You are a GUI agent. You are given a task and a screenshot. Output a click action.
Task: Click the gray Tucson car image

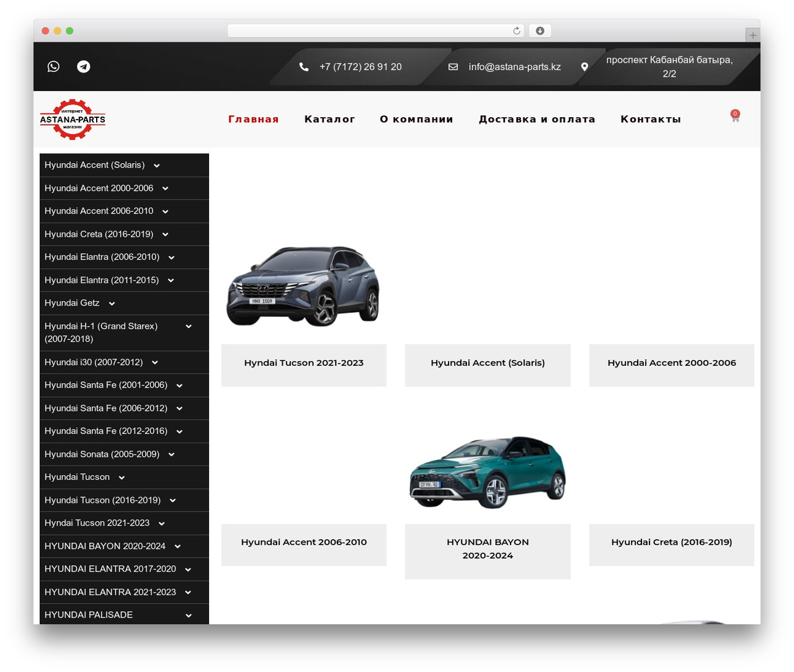click(303, 286)
